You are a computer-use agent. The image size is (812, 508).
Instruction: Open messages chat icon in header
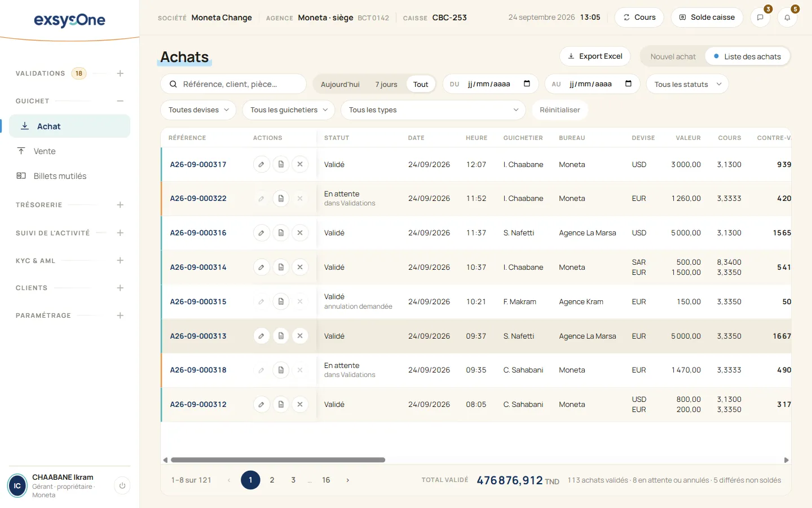760,17
